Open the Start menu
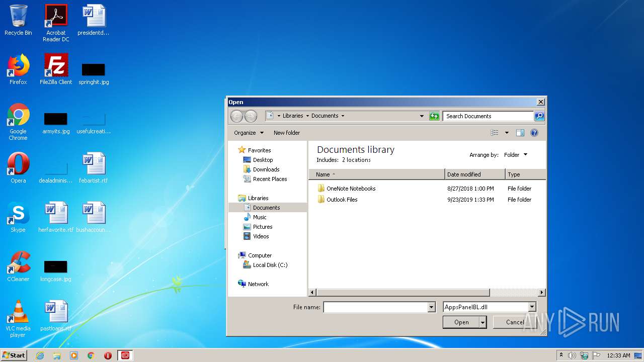644x362 pixels. pyautogui.click(x=14, y=355)
